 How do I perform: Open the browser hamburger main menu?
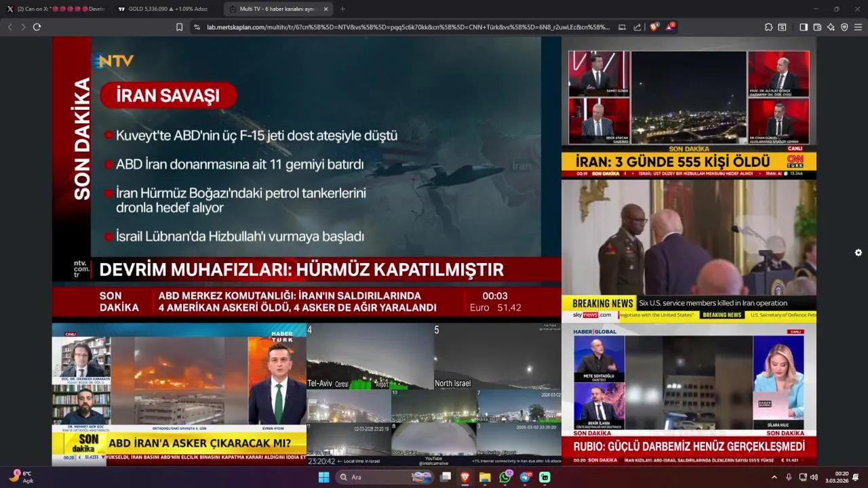tap(858, 27)
